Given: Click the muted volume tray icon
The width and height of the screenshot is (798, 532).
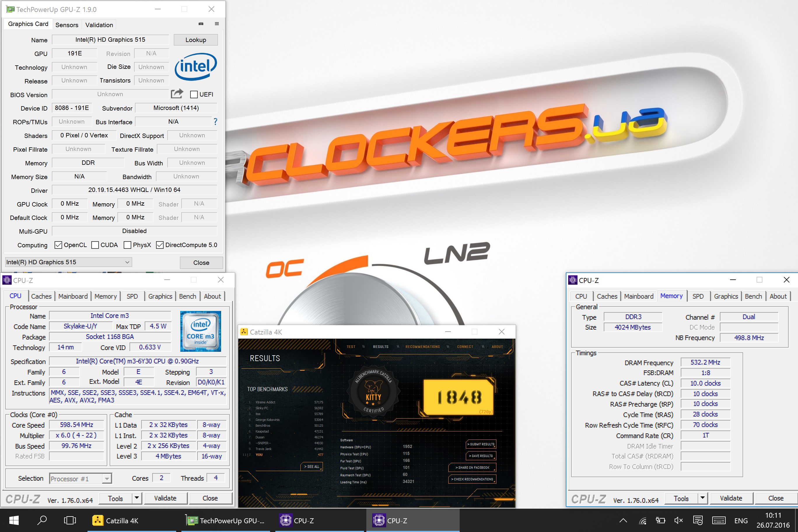Looking at the screenshot, I should [679, 520].
